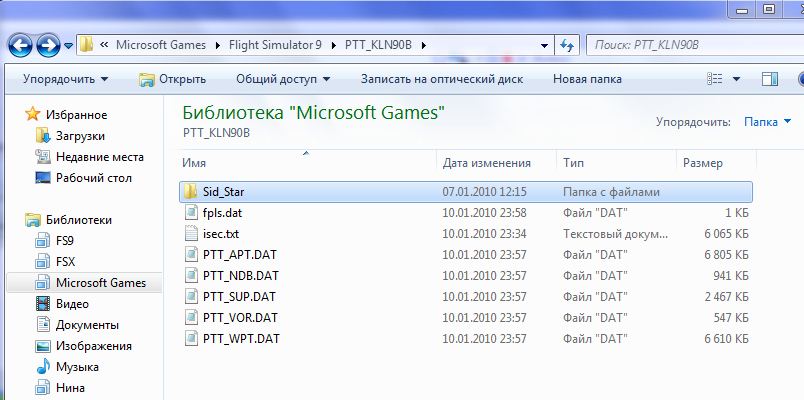Click Текстовый докум... type cell
Viewport: 804px width, 400px height.
[x=616, y=234]
